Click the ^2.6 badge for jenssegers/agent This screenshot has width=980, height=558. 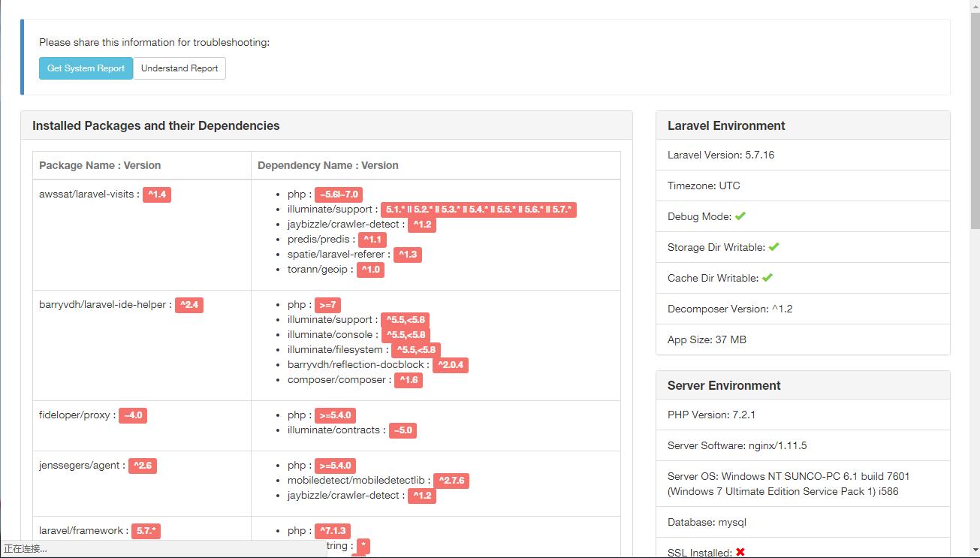143,465
